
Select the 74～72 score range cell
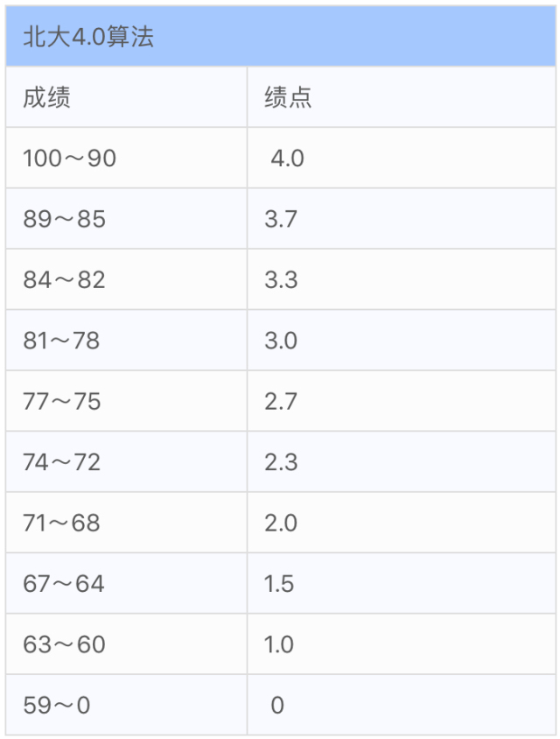(126, 462)
